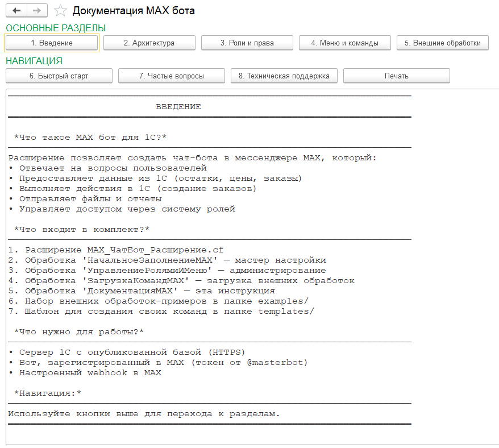The image size is (499, 448).
Task: Click bullet 'Предоставляет данные из 1С'
Action: point(155,179)
